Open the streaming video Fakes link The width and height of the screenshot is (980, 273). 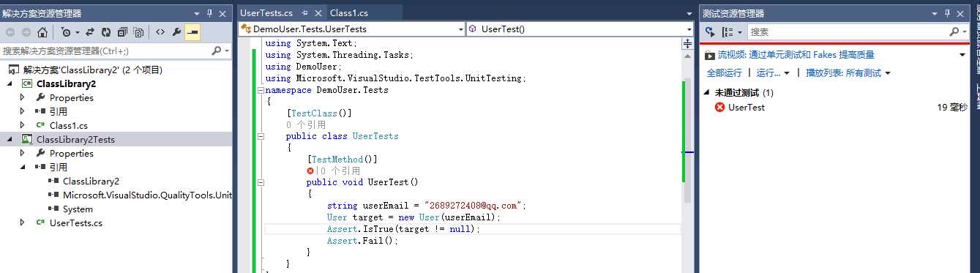coord(796,54)
